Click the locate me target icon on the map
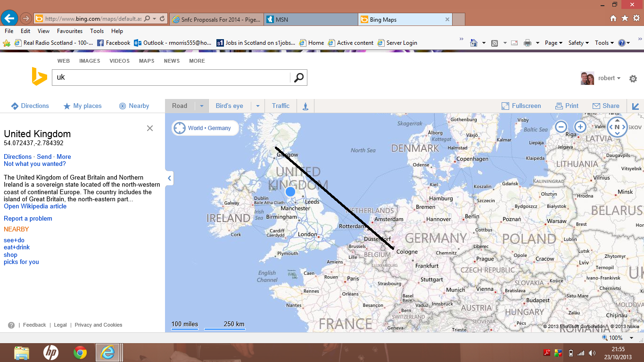Screen dimensions: 644x362 [179, 128]
